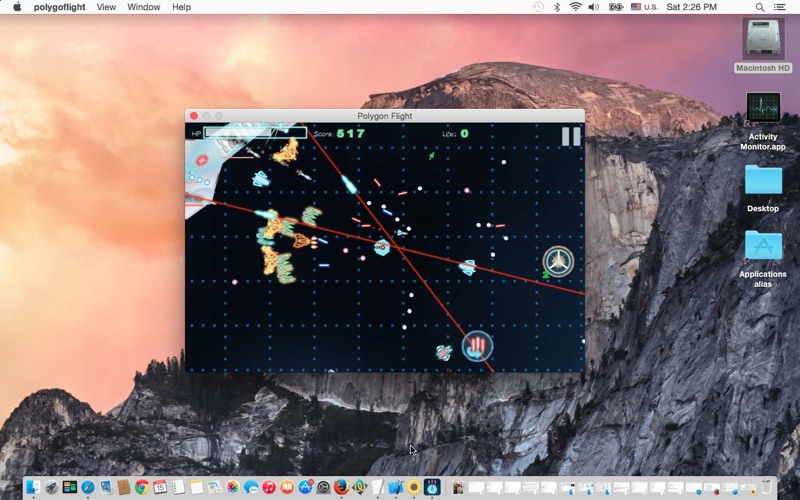Screen dimensions: 800x500
Task: Select the Desktop folder icon
Action: [763, 181]
